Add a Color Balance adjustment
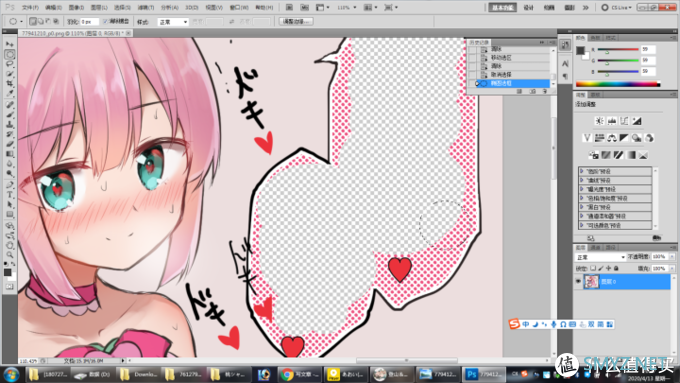The width and height of the screenshot is (680, 383). coord(612,138)
